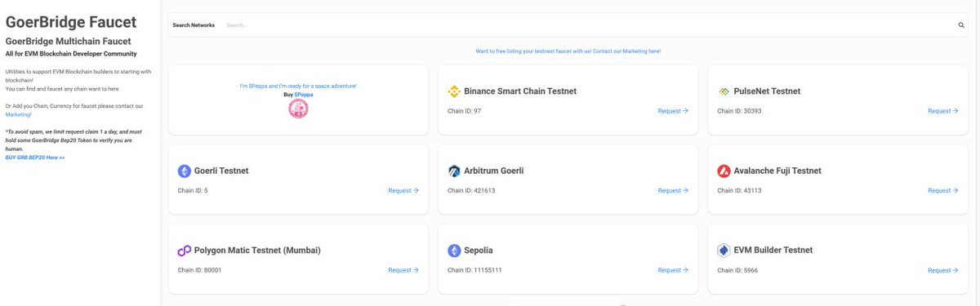This screenshot has width=980, height=306.
Task: Click the Chain ID: 11155111 text
Action: click(x=474, y=270)
